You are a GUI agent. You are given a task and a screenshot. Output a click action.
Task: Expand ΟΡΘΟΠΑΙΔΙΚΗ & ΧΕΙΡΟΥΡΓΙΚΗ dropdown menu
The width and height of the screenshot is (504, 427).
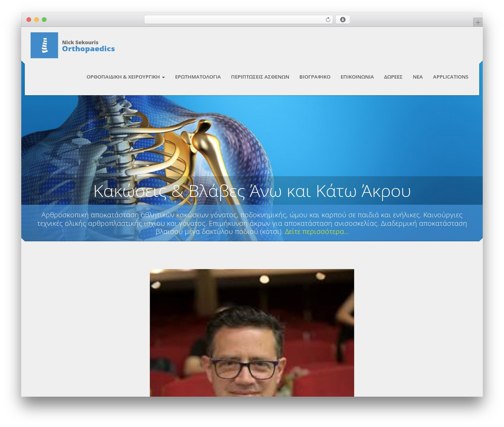point(126,77)
